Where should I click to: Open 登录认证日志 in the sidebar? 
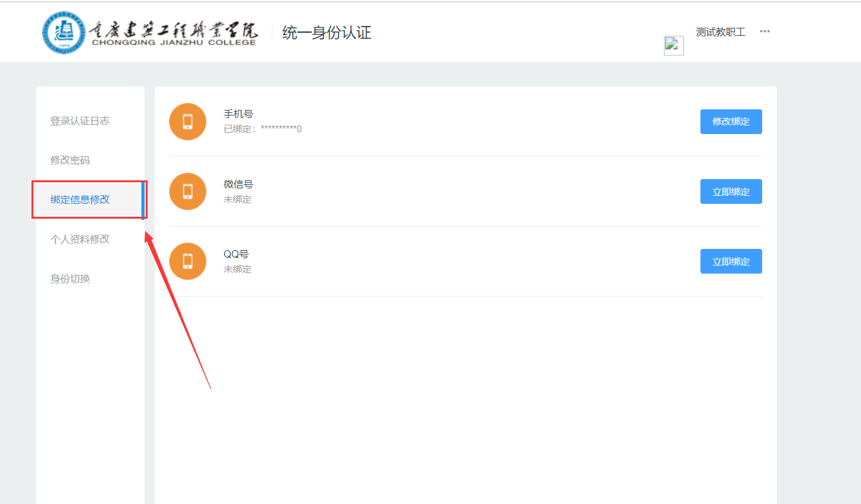pos(80,121)
